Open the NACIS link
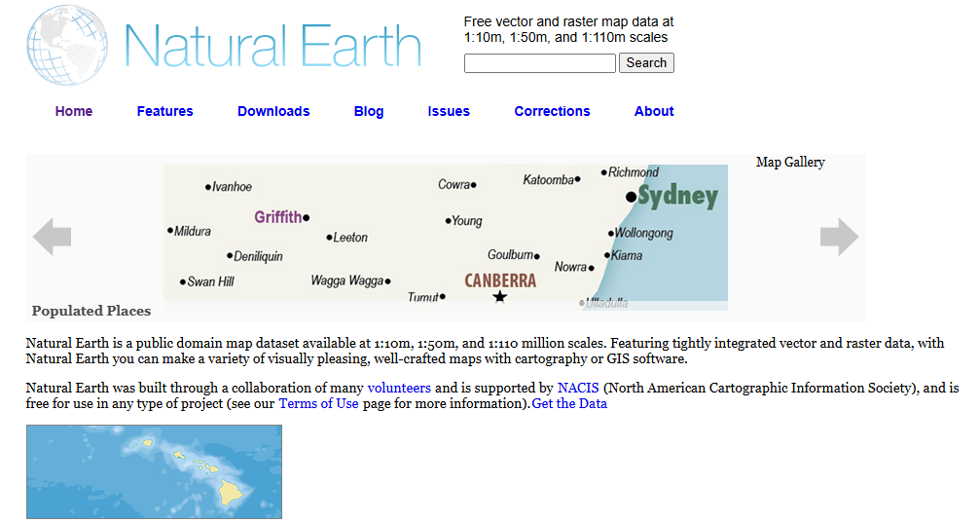The width and height of the screenshot is (980, 523). pos(578,388)
